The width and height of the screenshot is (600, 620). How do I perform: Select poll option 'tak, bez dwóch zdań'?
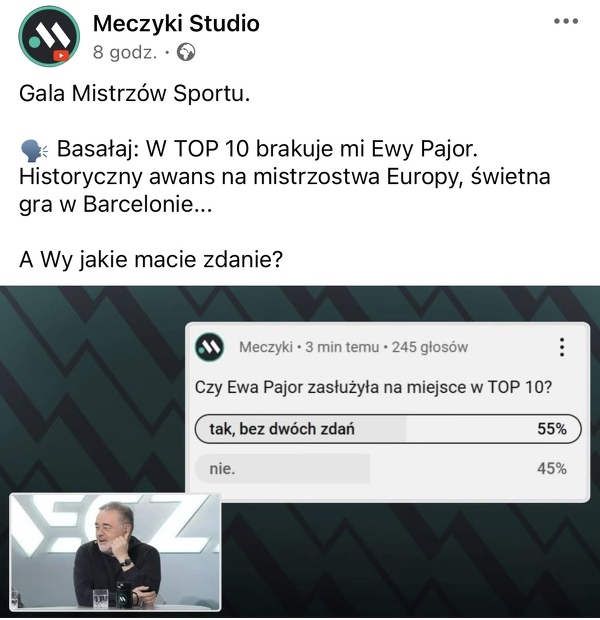tap(388, 429)
